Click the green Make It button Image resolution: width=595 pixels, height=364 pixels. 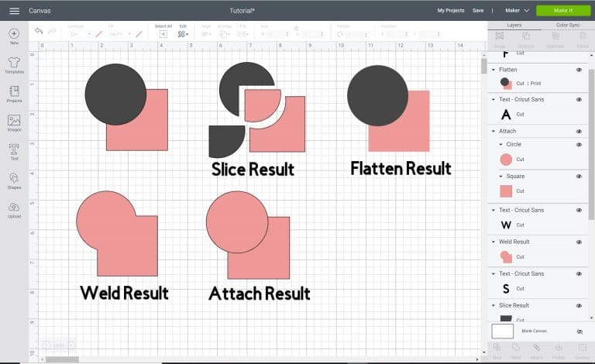point(563,11)
